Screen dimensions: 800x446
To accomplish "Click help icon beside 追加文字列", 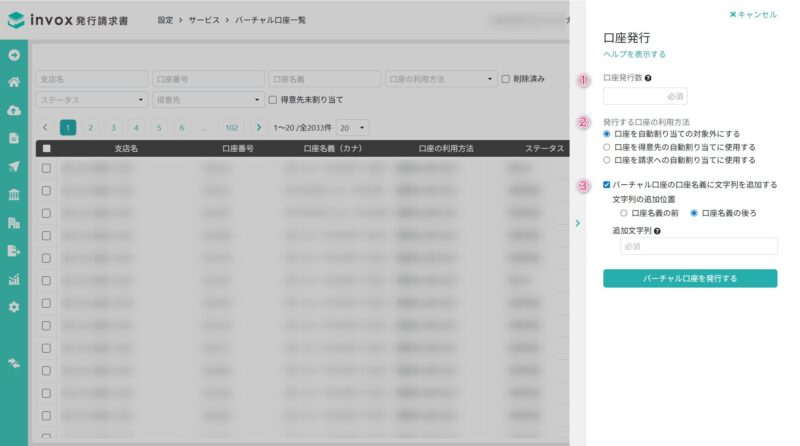I will coord(657,231).
